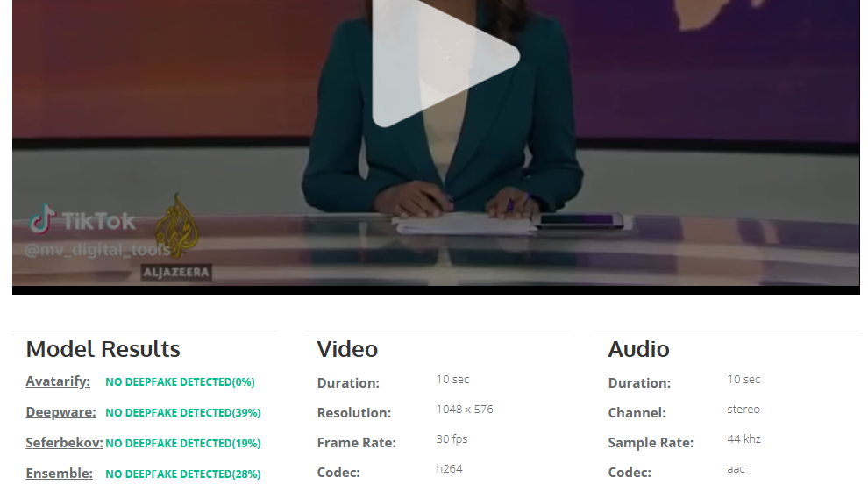This screenshot has width=868, height=499.
Task: Click the 1048 x 576 resolution value
Action: coord(465,410)
